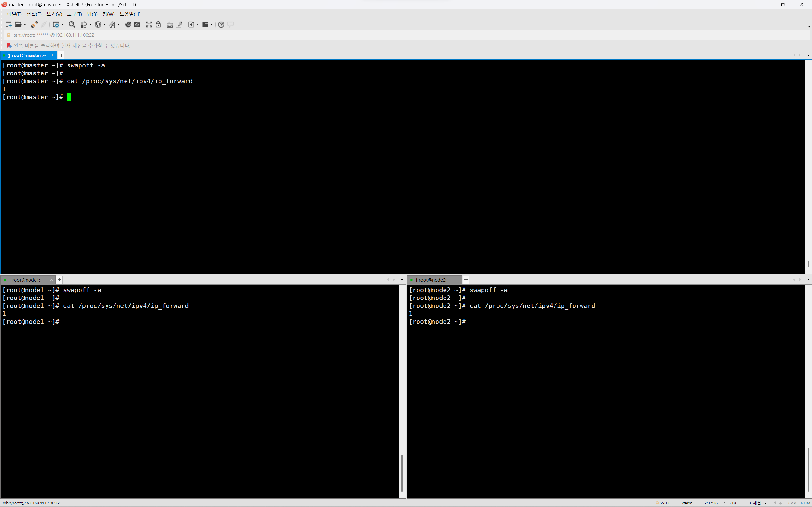812x507 pixels.
Task: Add new tab beside root@node2 tab
Action: (466, 280)
